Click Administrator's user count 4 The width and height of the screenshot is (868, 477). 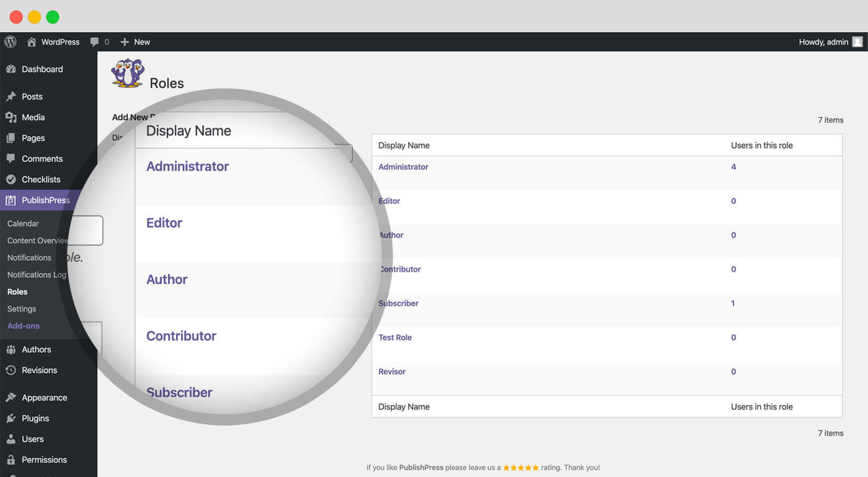pyautogui.click(x=733, y=167)
